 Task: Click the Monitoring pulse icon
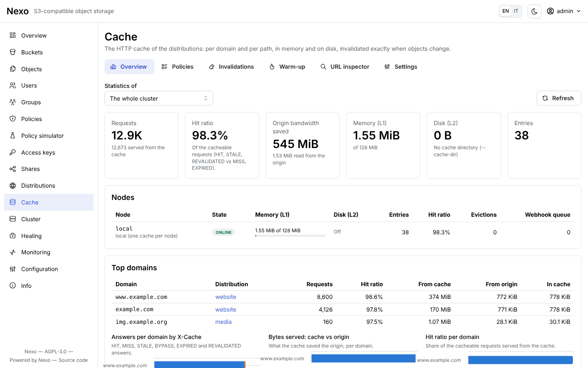point(13,252)
